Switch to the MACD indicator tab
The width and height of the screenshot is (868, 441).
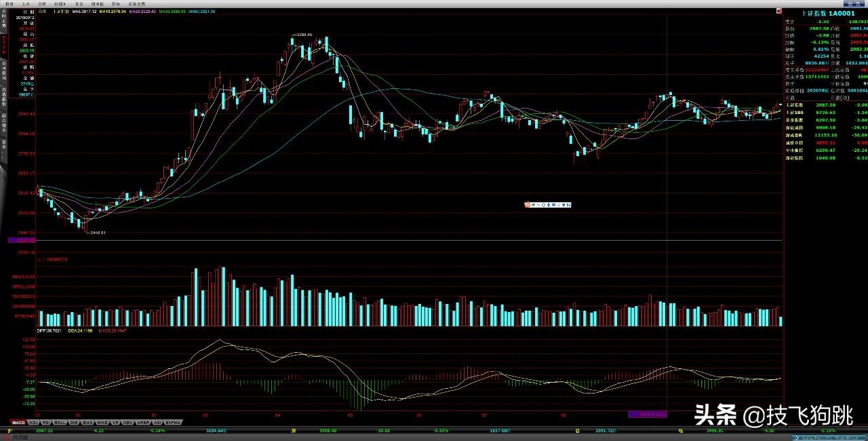[18, 423]
